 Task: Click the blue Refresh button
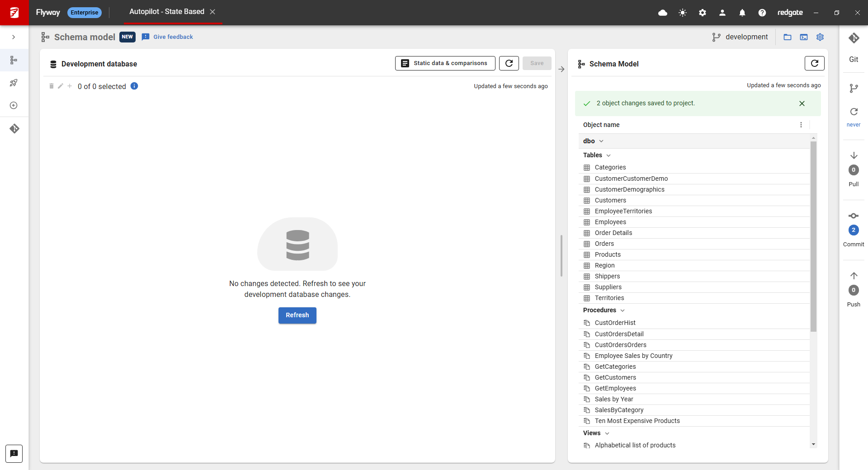(297, 315)
